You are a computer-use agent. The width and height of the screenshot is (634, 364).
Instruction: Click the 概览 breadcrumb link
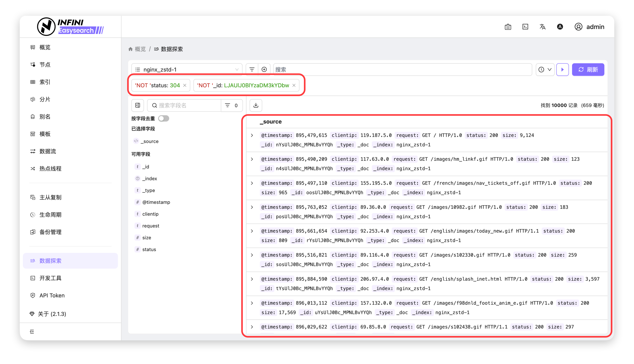140,49
